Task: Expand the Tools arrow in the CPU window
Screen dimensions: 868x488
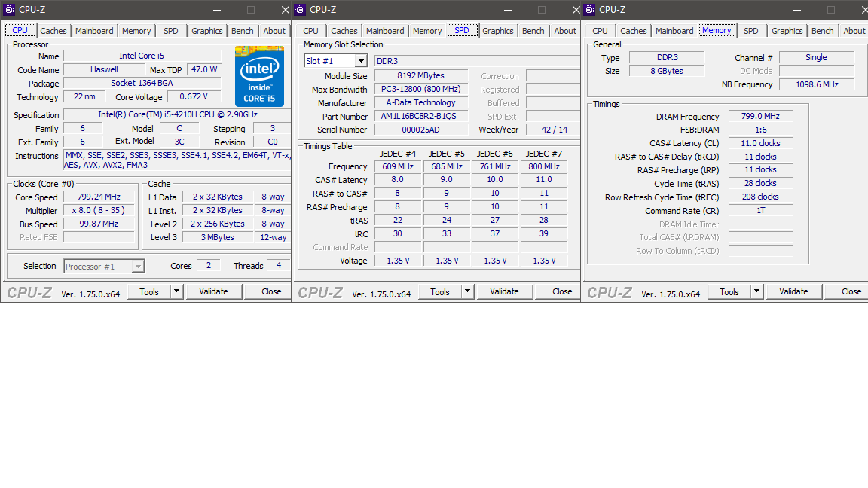Action: [176, 291]
